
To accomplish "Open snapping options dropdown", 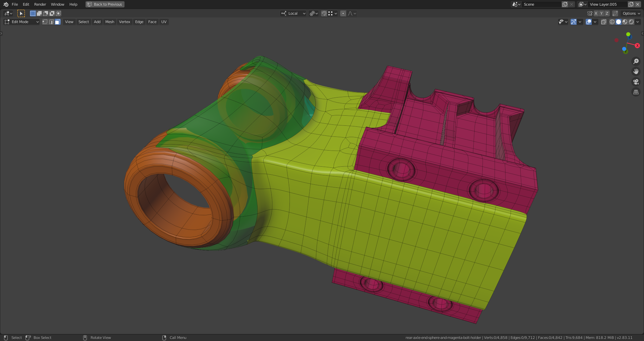I will click(333, 13).
